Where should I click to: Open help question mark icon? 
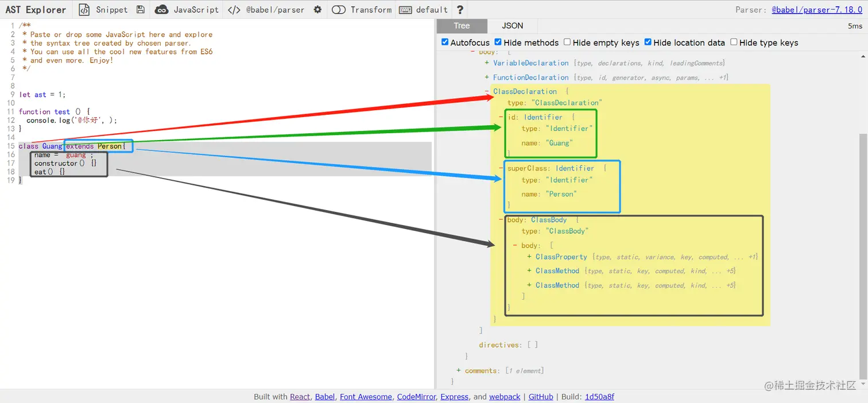(460, 10)
